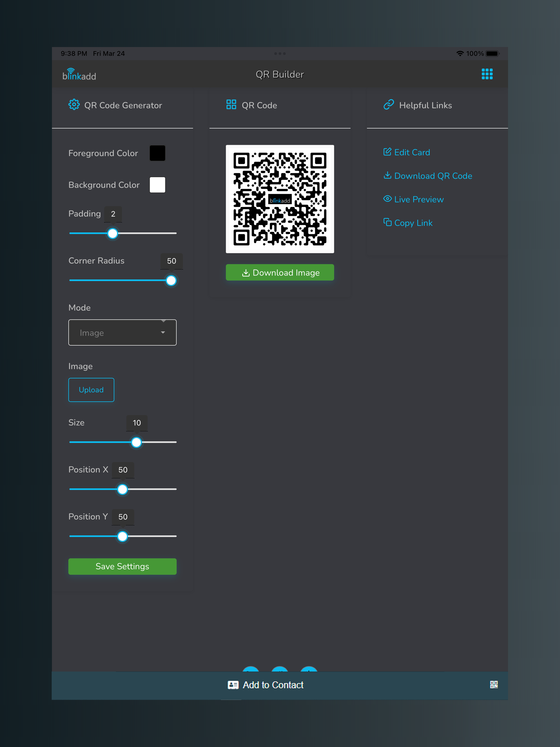
Task: Click the Mode label text
Action: pos(79,308)
